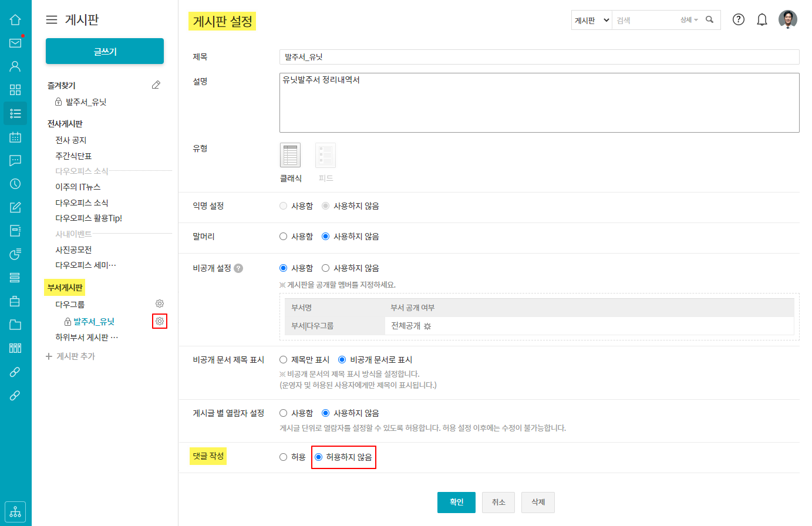Select 허용 for 댓글 작성
812x526 pixels.
point(284,457)
